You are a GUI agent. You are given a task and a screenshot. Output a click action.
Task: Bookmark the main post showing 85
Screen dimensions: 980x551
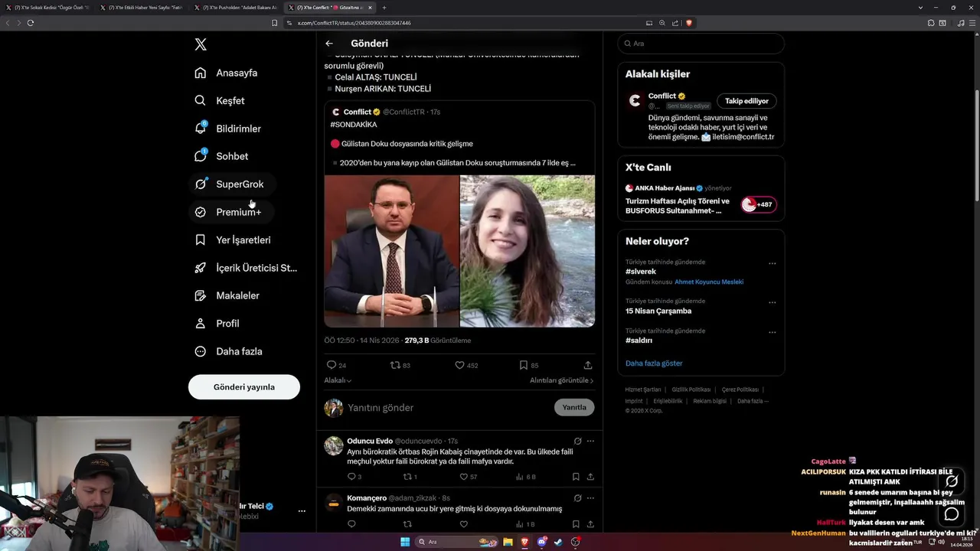pyautogui.click(x=524, y=365)
